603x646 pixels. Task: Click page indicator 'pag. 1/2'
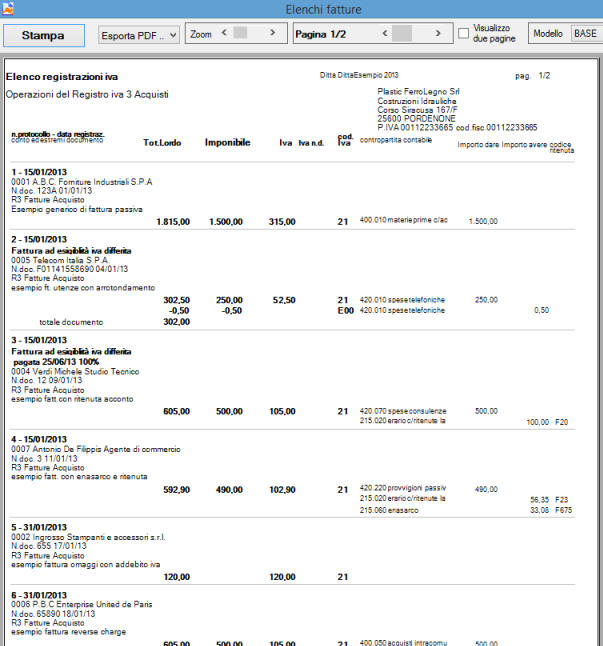coord(533,76)
